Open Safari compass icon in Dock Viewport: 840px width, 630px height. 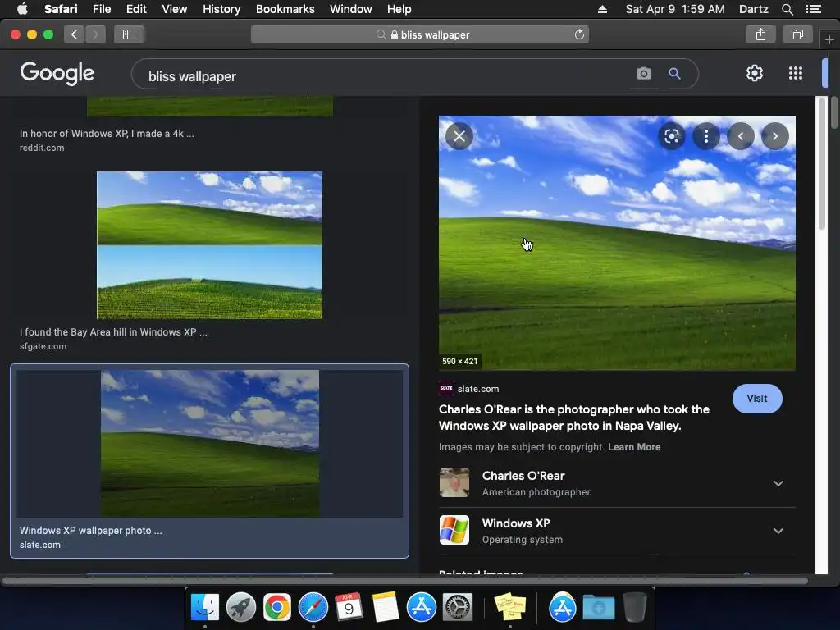[x=313, y=607]
